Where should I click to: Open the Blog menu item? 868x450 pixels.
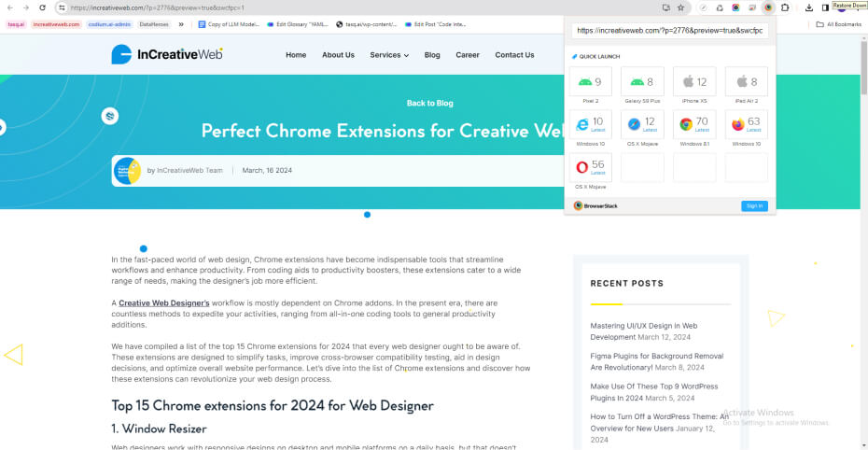(x=432, y=55)
